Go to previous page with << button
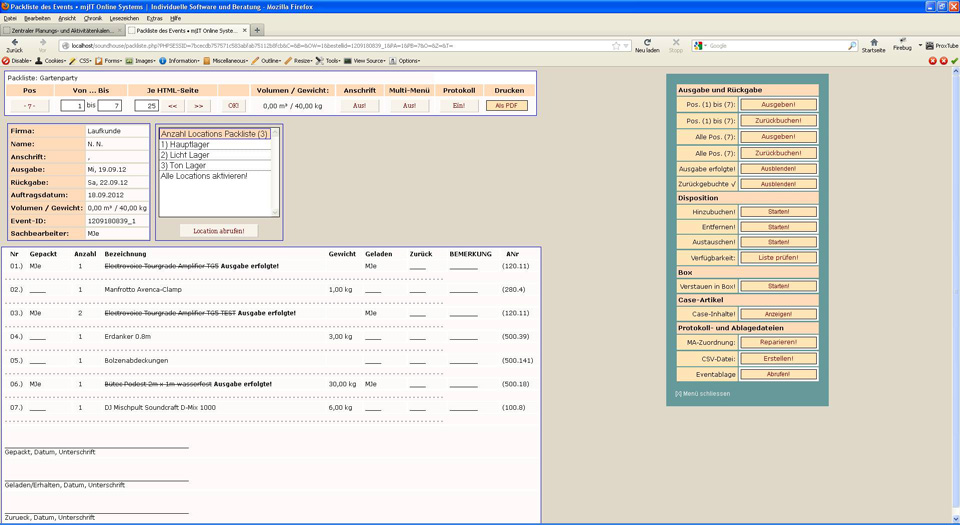This screenshot has width=960, height=525. tap(173, 106)
